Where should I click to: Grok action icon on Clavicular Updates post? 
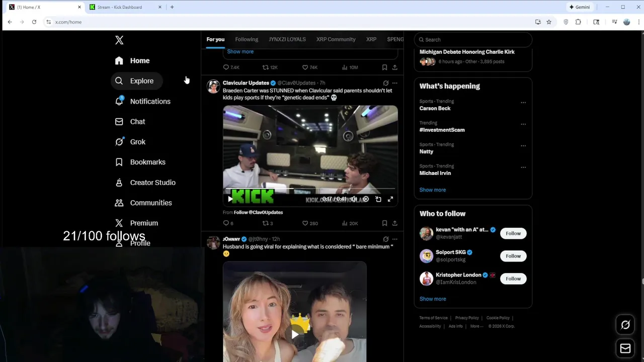(x=385, y=83)
